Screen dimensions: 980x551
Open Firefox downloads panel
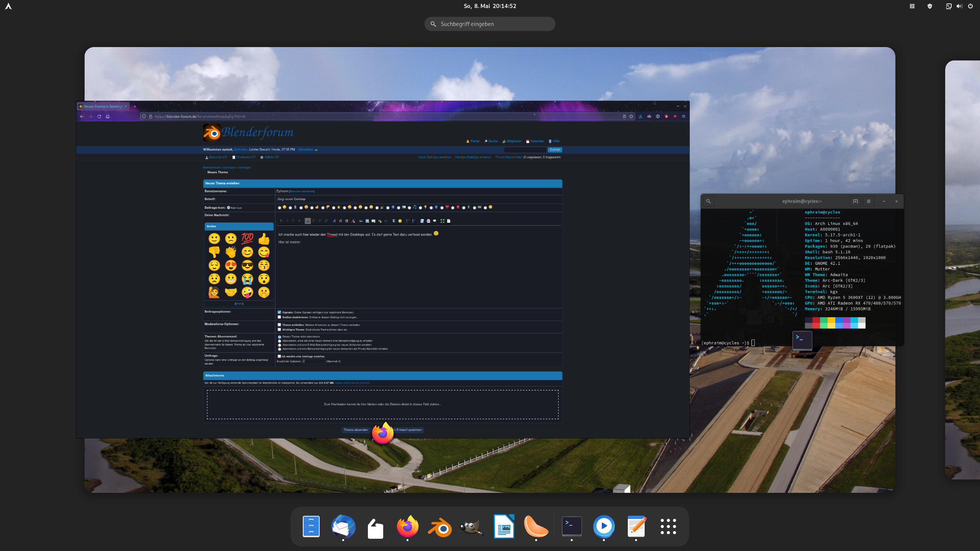640,116
